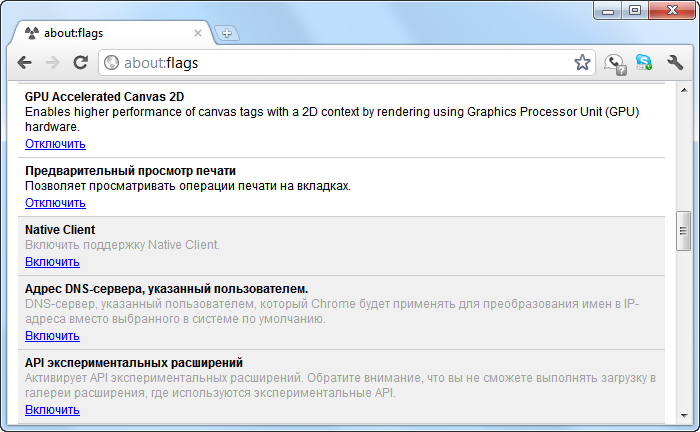Click the scrollbar up arrow
The height and width of the screenshot is (432, 700).
pyautogui.click(x=684, y=93)
